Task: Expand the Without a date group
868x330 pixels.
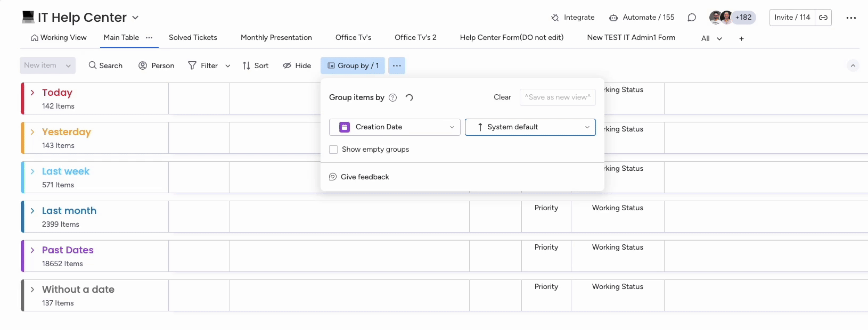Action: pos(32,290)
